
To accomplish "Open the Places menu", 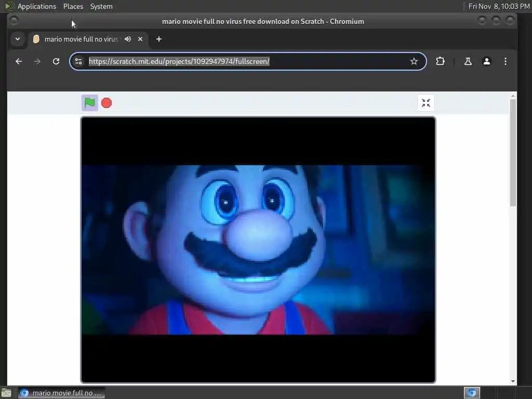I will pos(73,6).
